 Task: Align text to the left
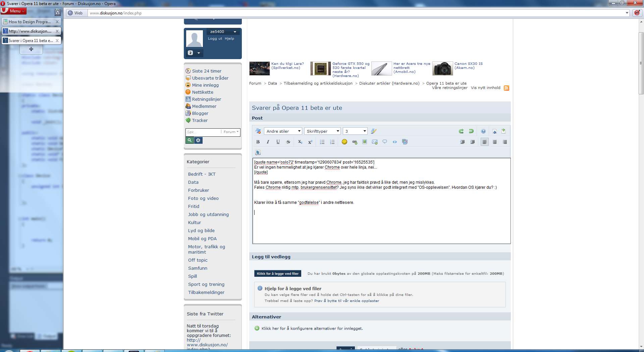pos(485,142)
